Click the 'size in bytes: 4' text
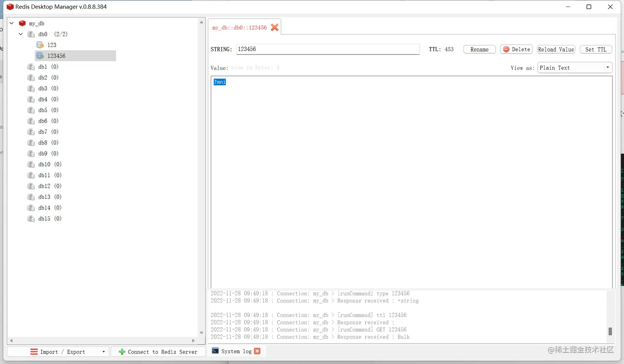The height and width of the screenshot is (364, 624). point(255,68)
